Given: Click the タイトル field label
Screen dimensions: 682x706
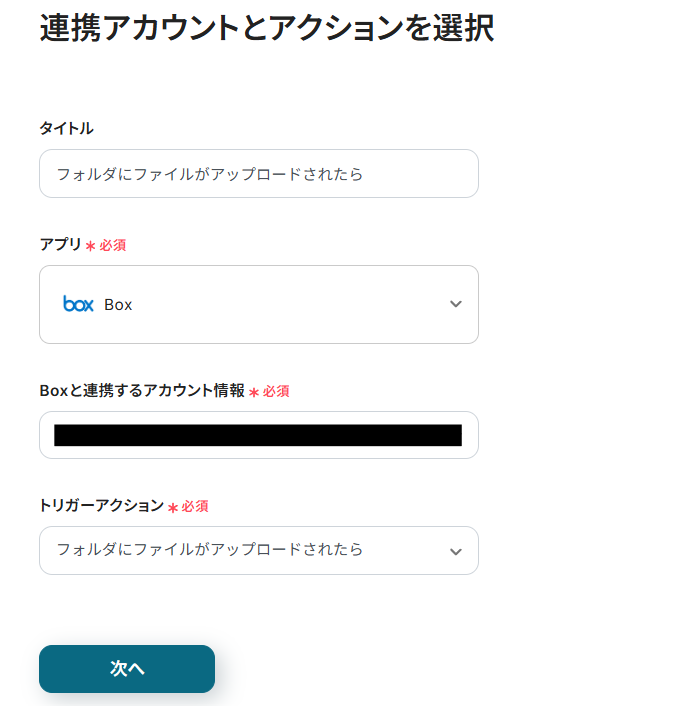Looking at the screenshot, I should (x=66, y=128).
